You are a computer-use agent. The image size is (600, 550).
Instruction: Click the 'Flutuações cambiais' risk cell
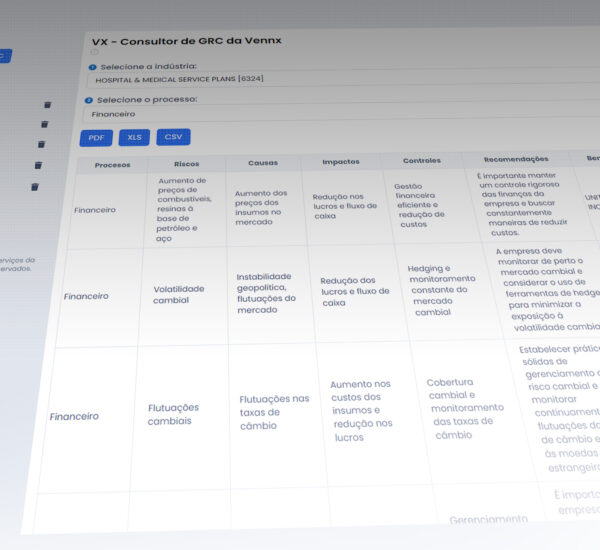(x=173, y=415)
